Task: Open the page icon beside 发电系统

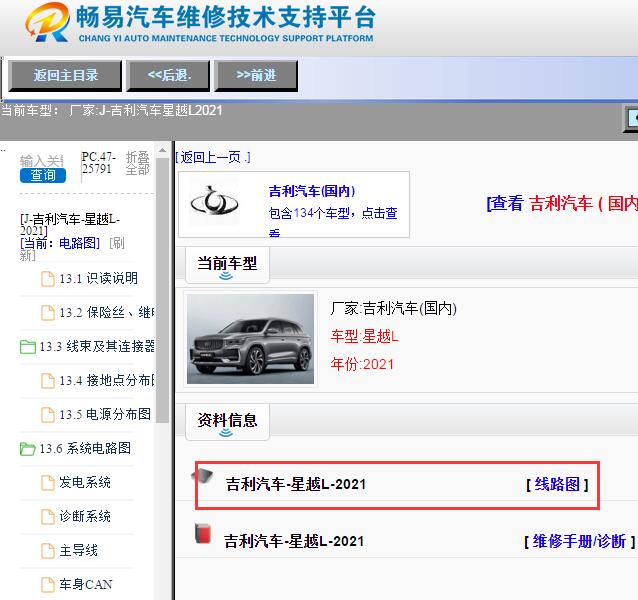Action: point(48,483)
